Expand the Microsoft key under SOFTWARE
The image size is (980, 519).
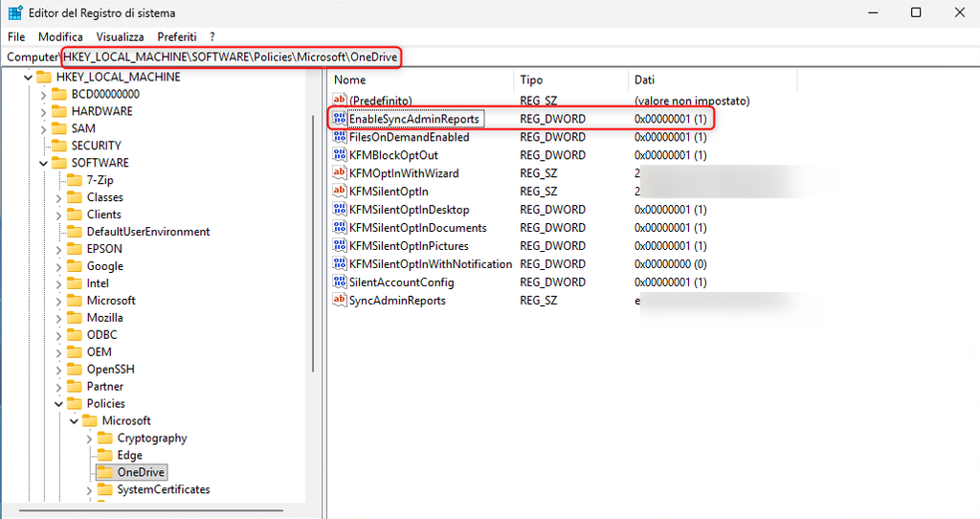(x=58, y=302)
